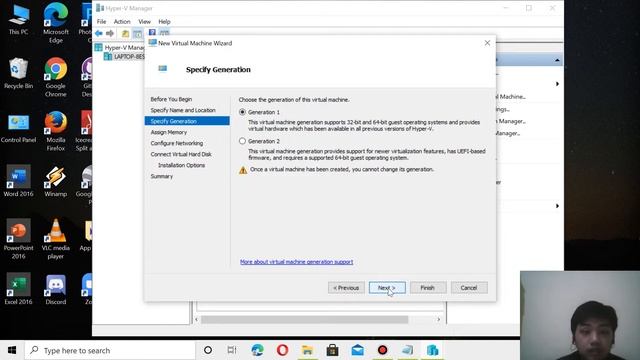This screenshot has width=640, height=360.
Task: Select the Specify Generation step
Action: tap(187, 121)
